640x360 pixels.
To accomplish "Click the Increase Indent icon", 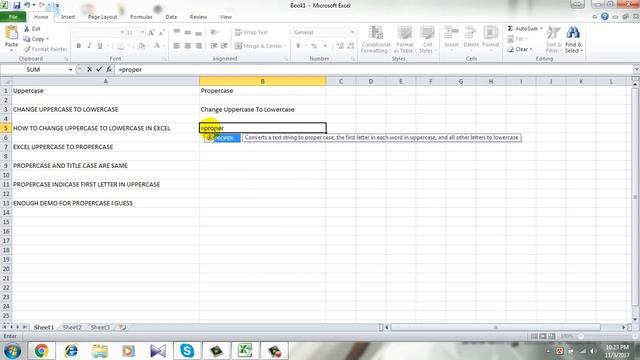I will coord(224,46).
